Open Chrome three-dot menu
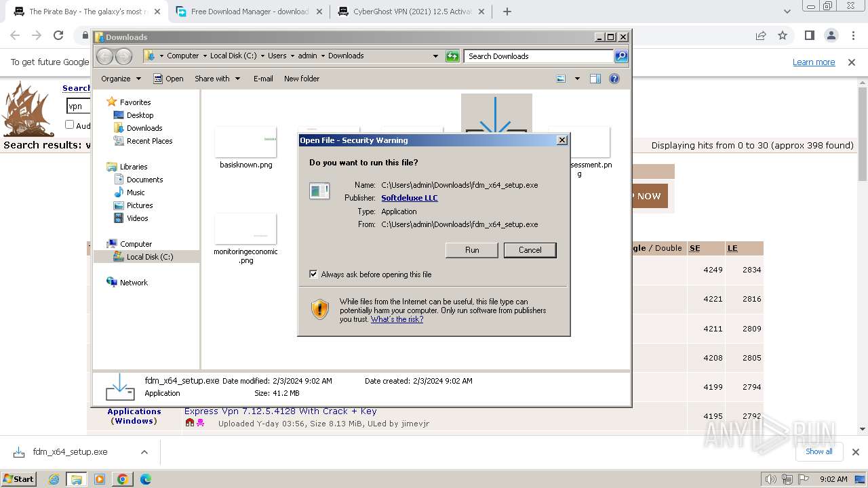Image resolution: width=868 pixels, height=488 pixels. point(852,35)
